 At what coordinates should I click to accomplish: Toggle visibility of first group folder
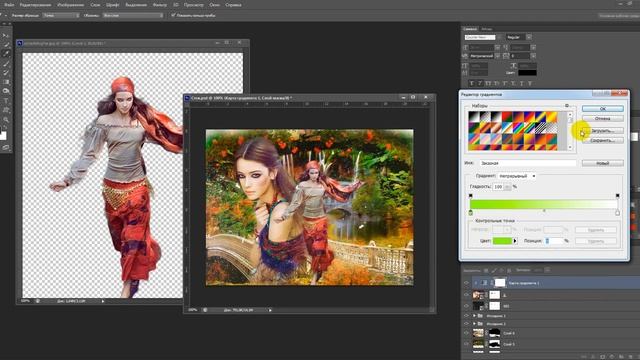(x=467, y=316)
